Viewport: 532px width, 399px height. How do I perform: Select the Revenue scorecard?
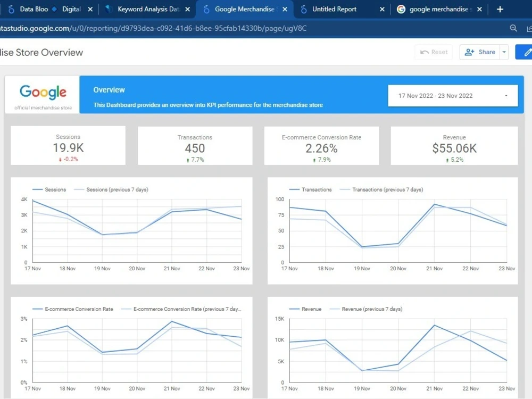point(454,146)
